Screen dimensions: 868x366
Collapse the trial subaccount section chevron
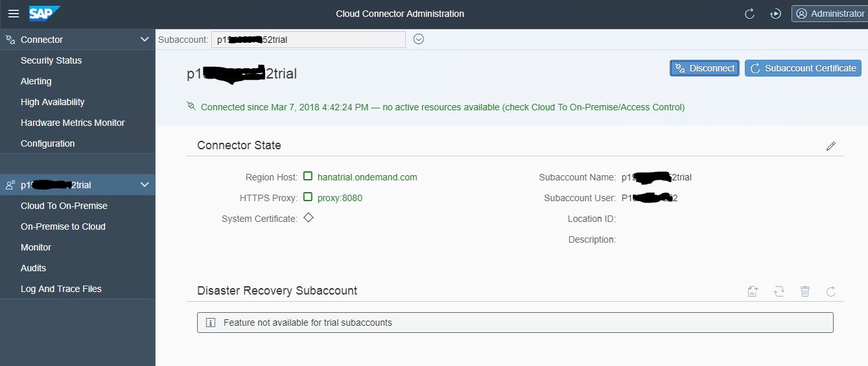point(145,185)
